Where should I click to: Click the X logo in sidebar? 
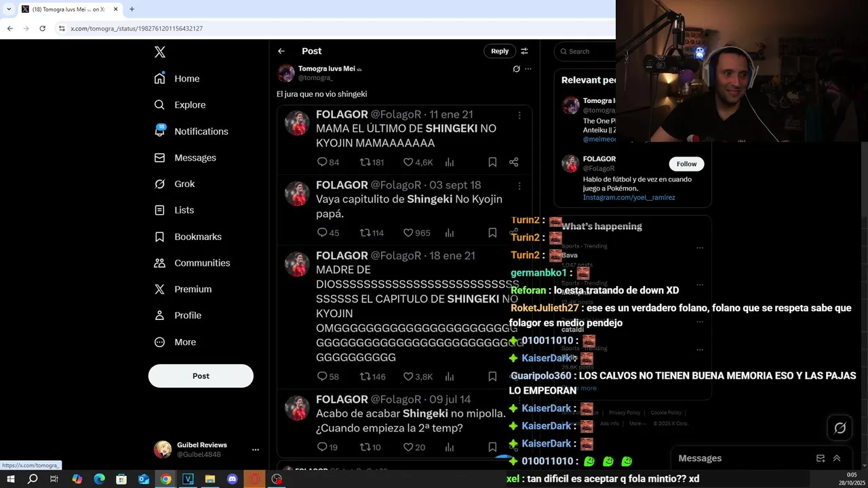[x=159, y=52]
